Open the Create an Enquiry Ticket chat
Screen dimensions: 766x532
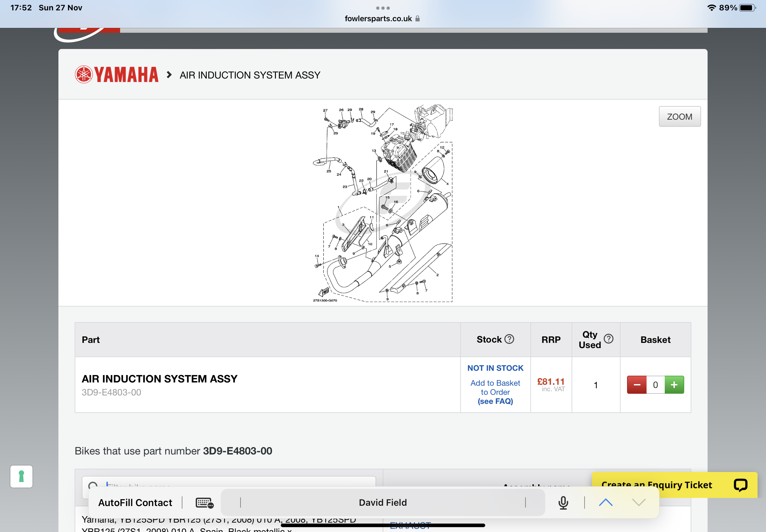click(674, 485)
